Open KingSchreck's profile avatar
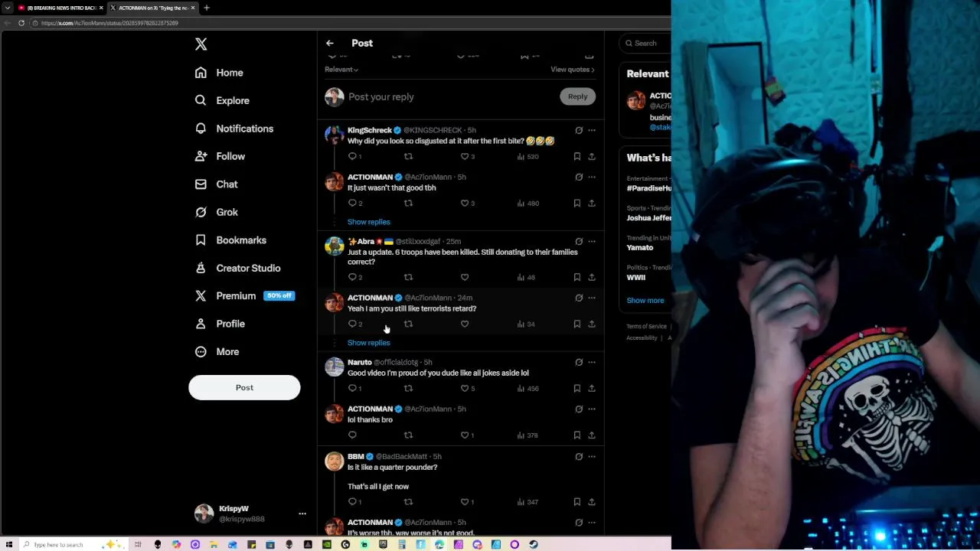Viewport: 980px width, 551px height. tap(334, 135)
